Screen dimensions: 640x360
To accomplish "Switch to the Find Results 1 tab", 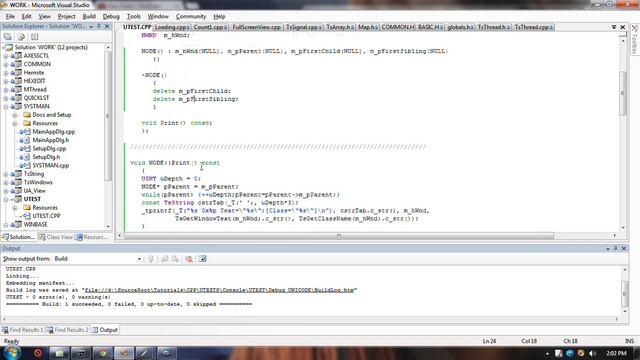I will [22, 330].
